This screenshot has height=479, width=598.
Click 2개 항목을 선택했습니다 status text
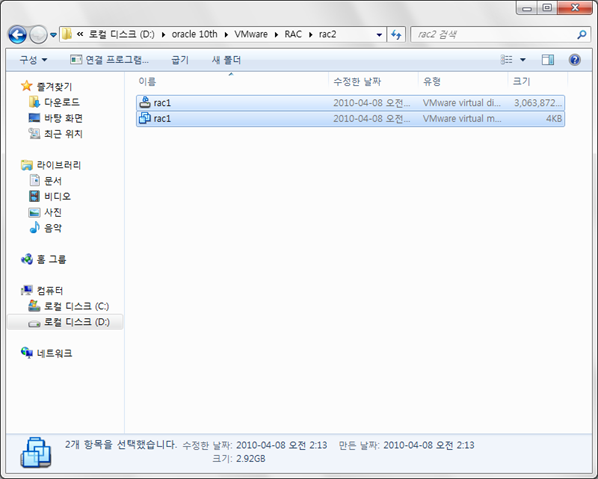click(121, 445)
